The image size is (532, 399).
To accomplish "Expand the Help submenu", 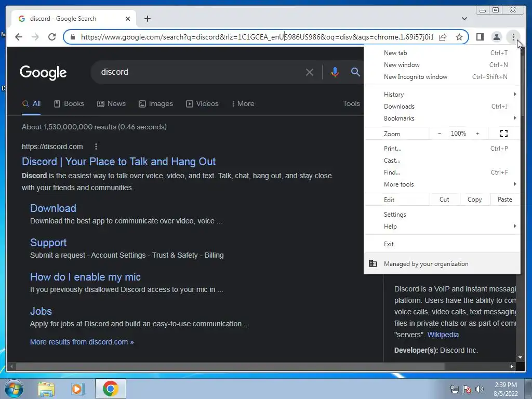I will pos(442,227).
